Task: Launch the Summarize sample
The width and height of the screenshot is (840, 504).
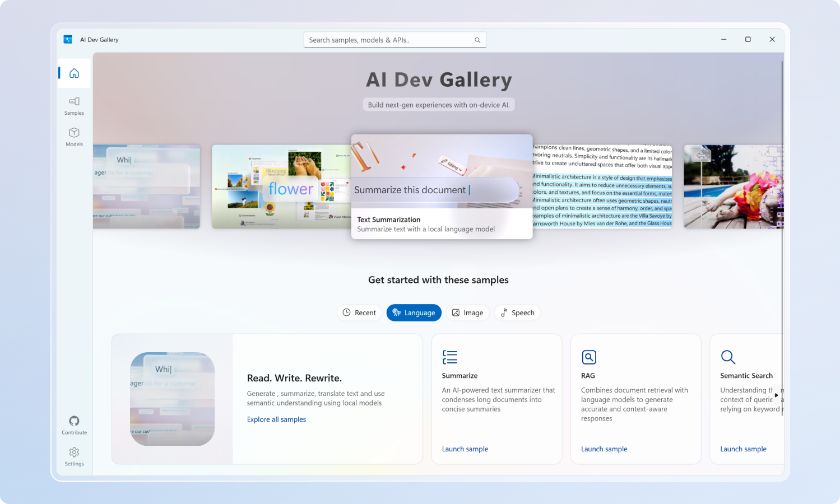Action: (465, 449)
